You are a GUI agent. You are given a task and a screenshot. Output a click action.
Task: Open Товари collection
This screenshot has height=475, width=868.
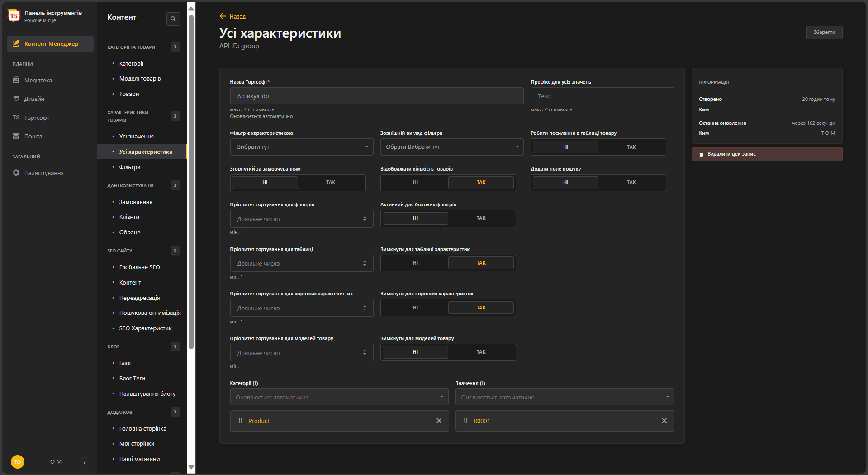coord(129,94)
